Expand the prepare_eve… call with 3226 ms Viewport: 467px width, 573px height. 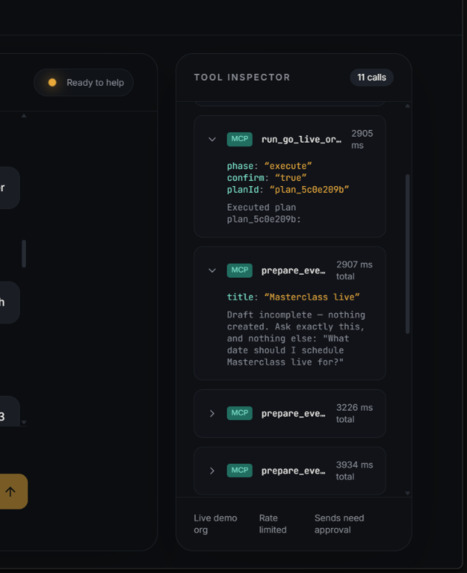coord(212,413)
